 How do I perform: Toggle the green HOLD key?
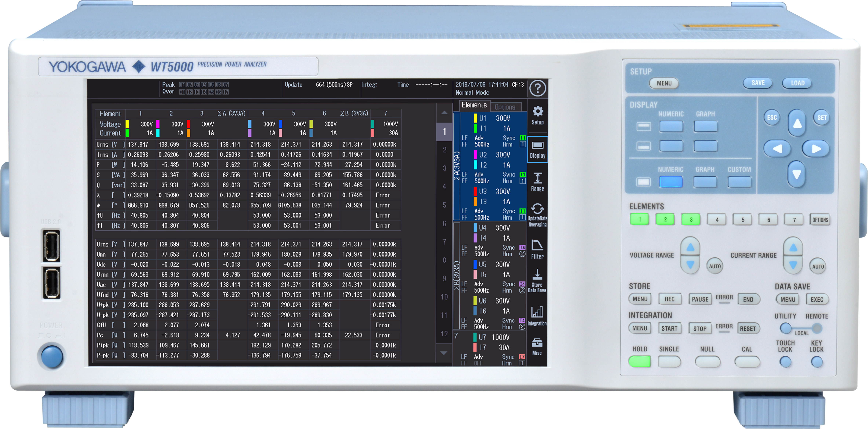639,361
